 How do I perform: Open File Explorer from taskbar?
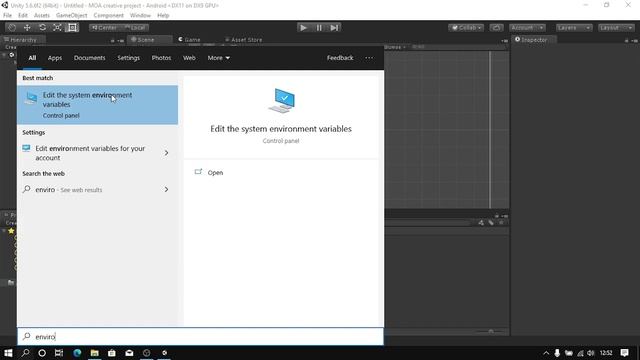point(95,353)
